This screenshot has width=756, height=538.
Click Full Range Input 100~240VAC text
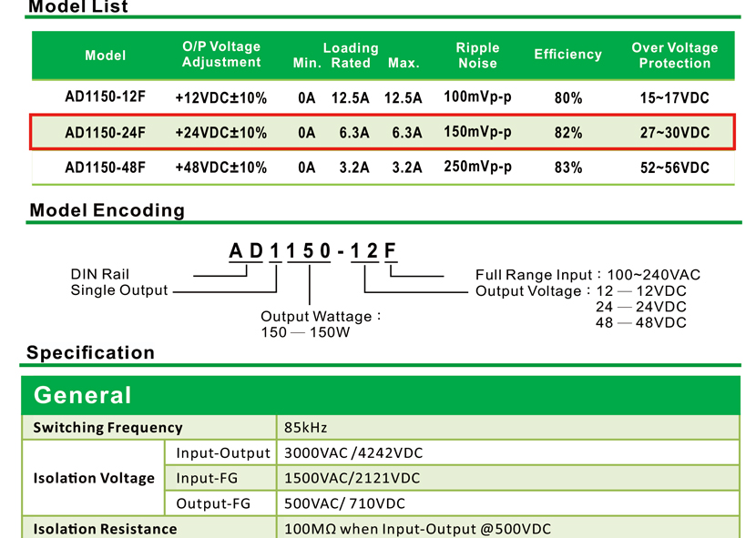coord(587,275)
